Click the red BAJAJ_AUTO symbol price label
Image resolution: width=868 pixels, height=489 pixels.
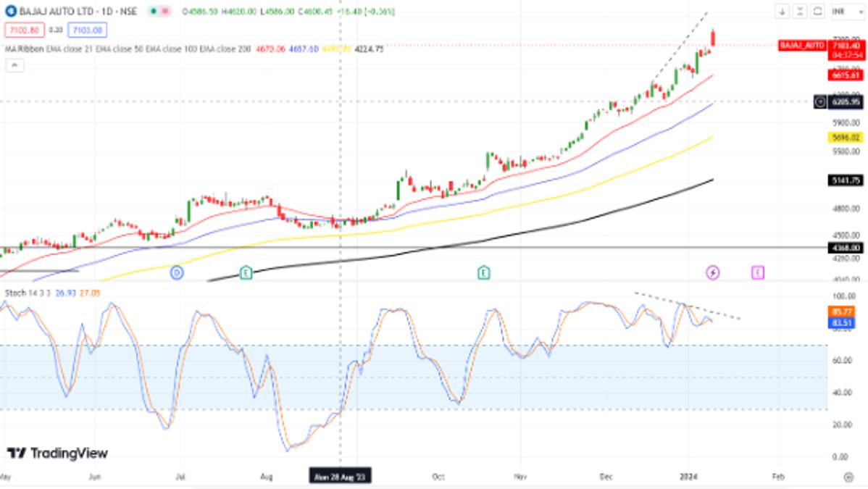[x=801, y=46]
